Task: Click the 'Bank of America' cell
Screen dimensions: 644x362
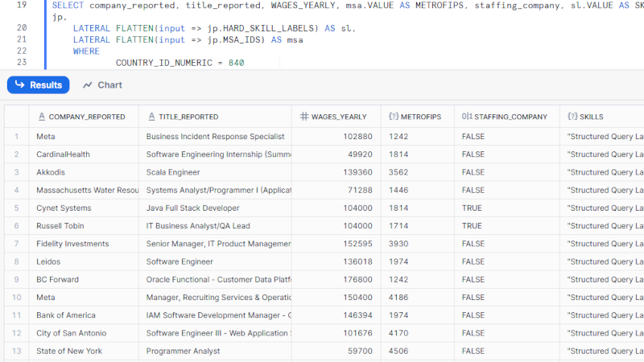Action: (84, 315)
